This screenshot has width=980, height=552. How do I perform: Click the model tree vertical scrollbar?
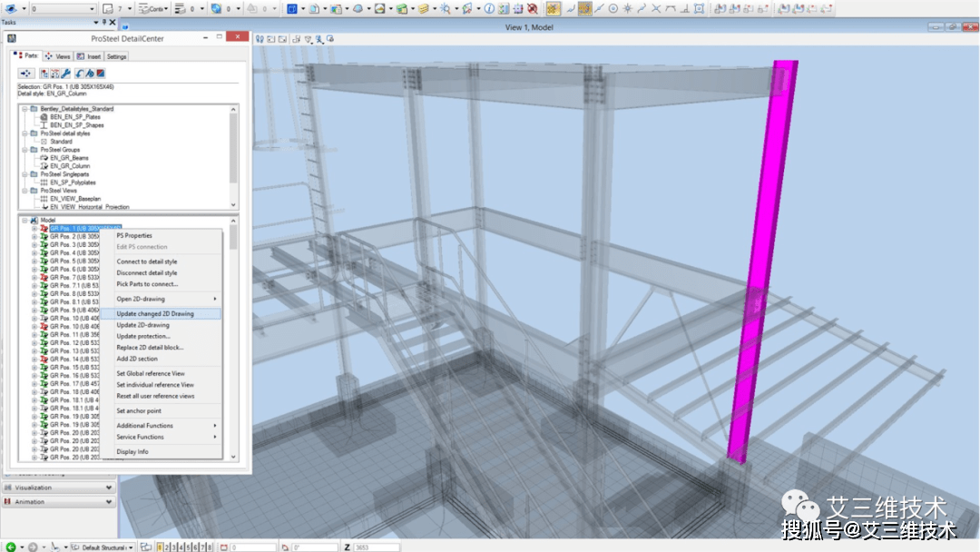pyautogui.click(x=234, y=339)
